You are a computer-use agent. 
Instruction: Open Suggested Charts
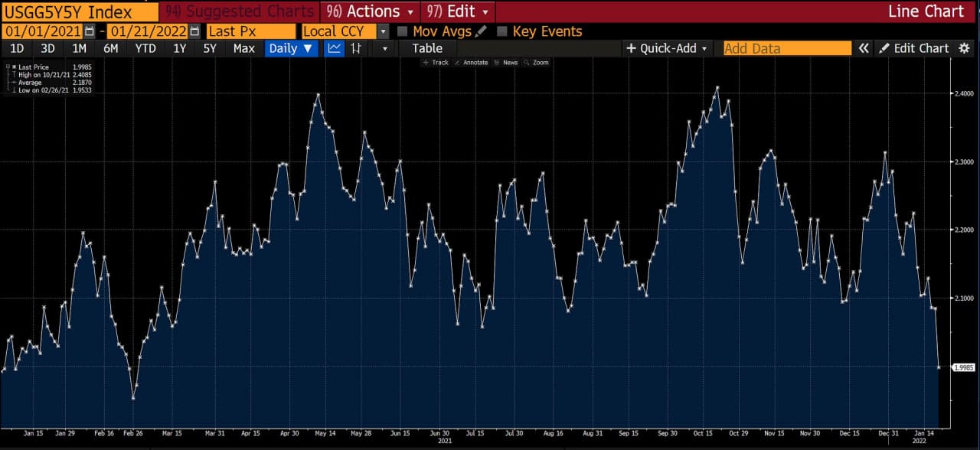[240, 11]
